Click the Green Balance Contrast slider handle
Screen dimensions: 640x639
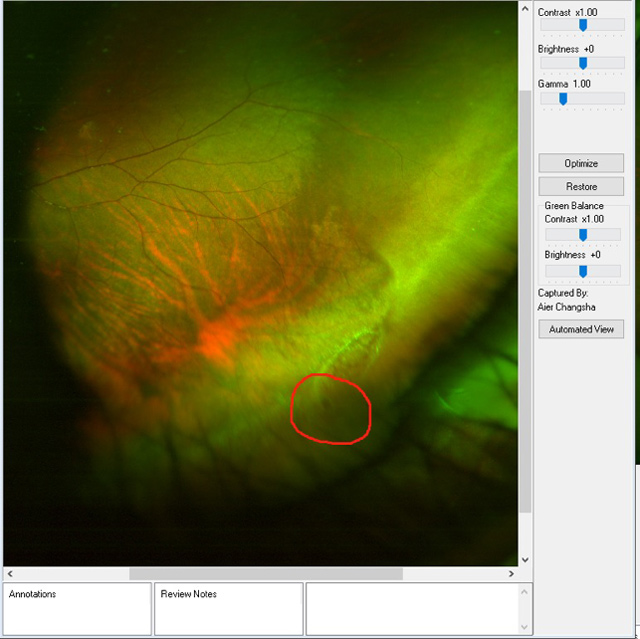583,235
